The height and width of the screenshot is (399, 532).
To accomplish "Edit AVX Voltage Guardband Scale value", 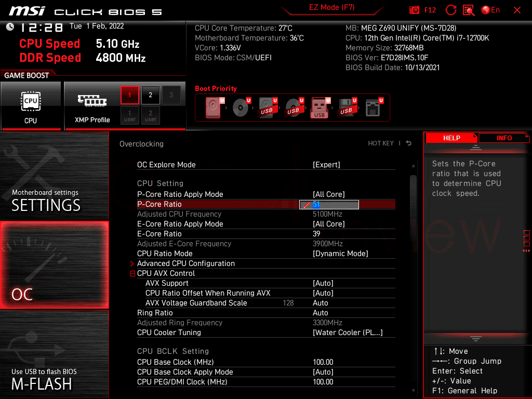I will [320, 303].
